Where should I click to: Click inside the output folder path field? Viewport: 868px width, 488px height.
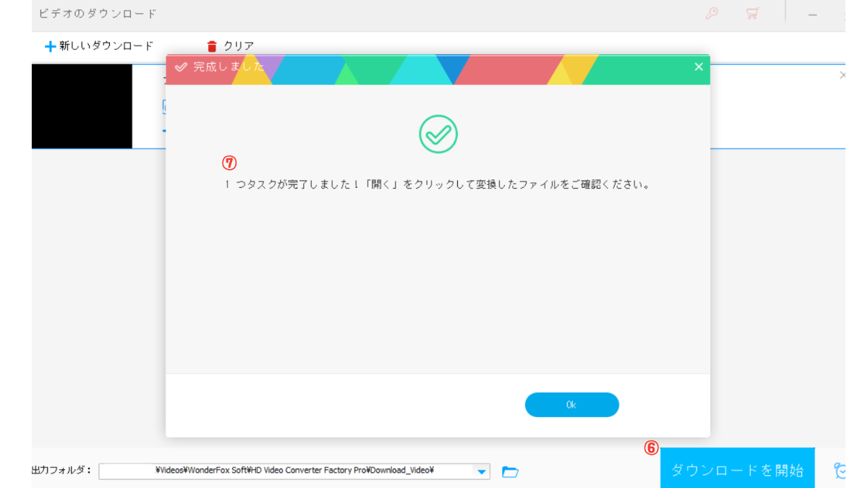289,471
